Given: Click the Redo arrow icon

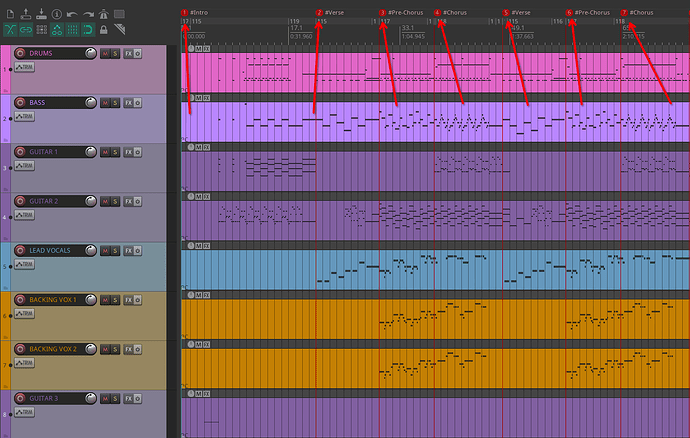Looking at the screenshot, I should [88, 13].
